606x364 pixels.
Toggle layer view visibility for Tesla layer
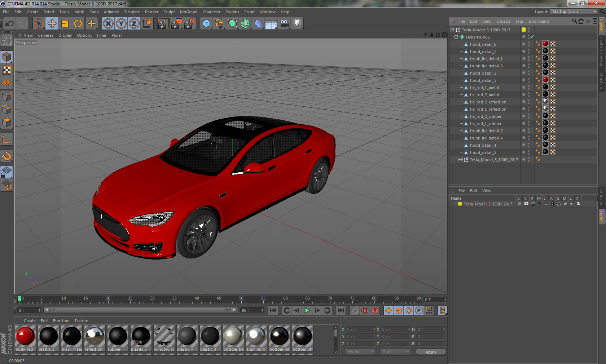(x=526, y=204)
